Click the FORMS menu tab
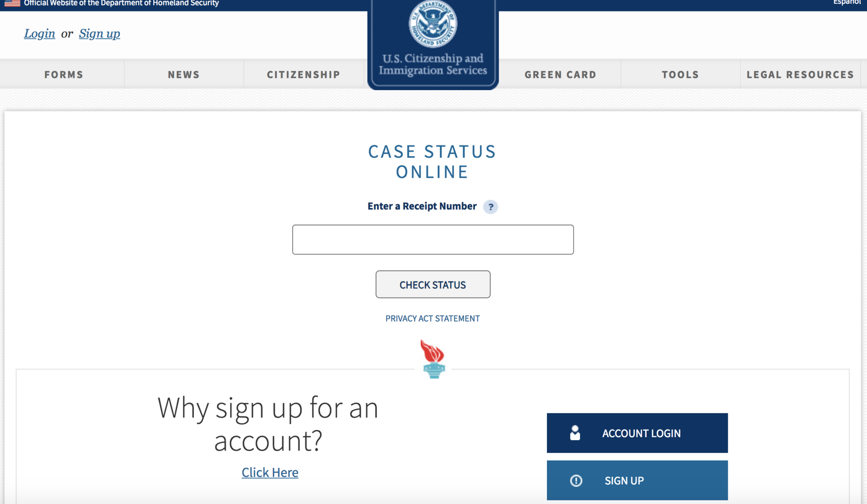867x504 pixels. pos(64,74)
